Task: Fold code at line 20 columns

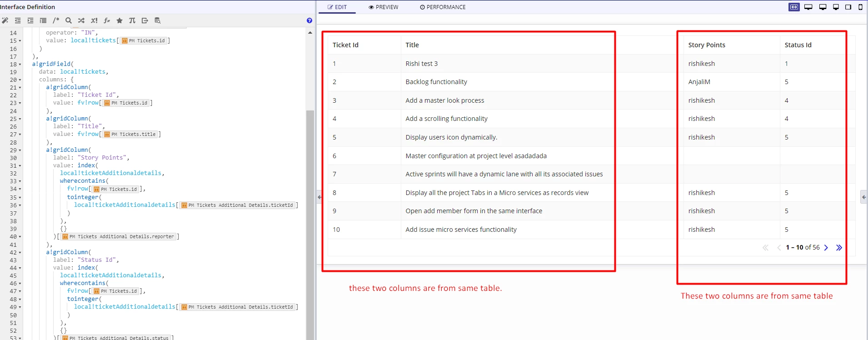Action: tap(20, 80)
